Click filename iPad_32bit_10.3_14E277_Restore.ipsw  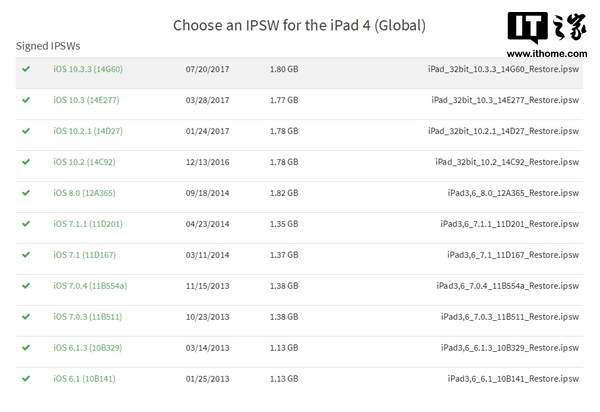pyautogui.click(x=505, y=100)
